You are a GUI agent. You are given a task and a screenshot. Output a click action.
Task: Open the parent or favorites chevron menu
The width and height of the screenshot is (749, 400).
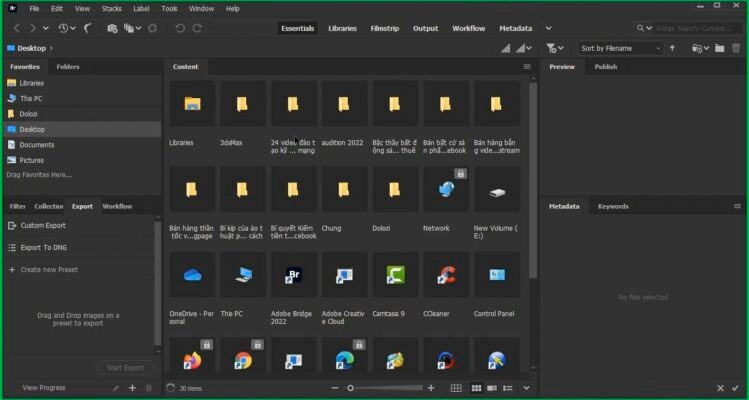tap(45, 28)
